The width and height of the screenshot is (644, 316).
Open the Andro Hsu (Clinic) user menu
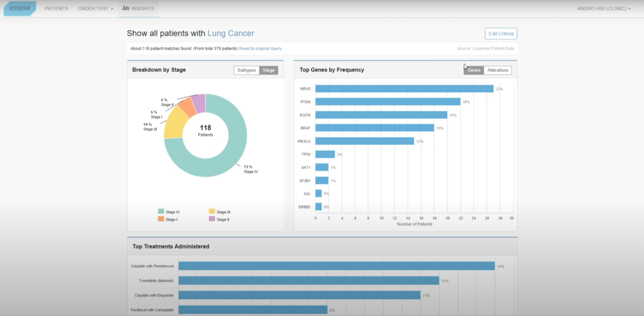point(604,8)
